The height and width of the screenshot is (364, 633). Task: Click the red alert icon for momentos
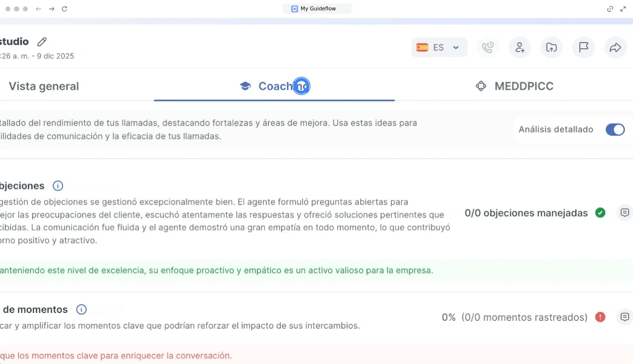(x=600, y=317)
